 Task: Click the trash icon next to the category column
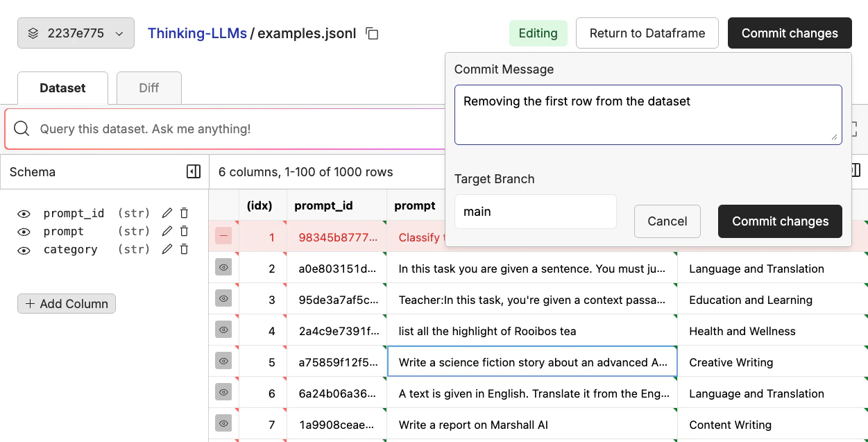pyautogui.click(x=184, y=249)
